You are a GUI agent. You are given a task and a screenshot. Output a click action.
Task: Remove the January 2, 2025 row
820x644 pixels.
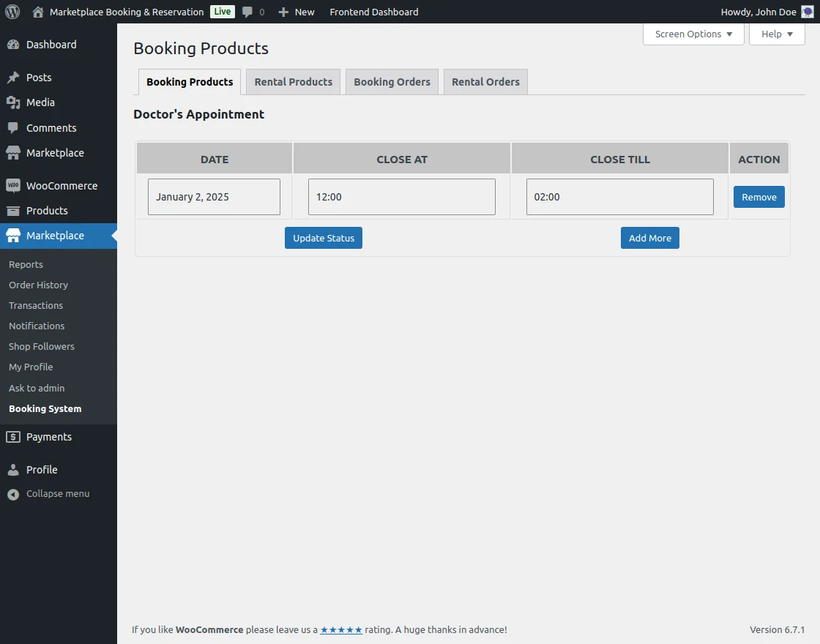(758, 197)
